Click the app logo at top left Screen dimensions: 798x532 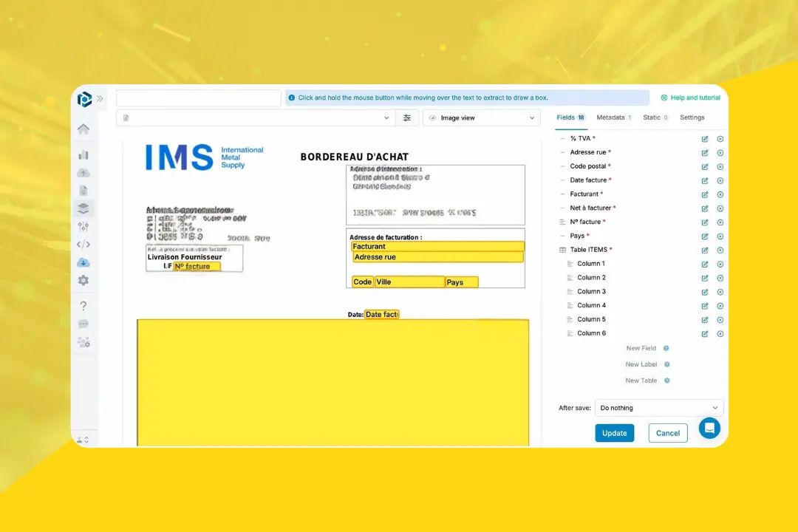[84, 99]
